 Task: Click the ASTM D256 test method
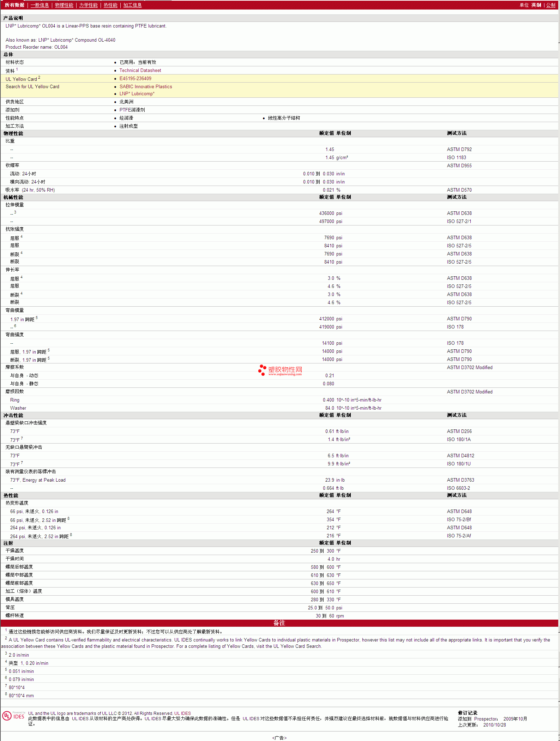459,431
